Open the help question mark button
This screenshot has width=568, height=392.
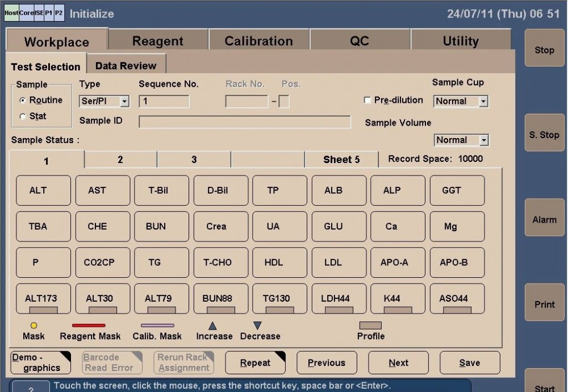tap(31, 387)
